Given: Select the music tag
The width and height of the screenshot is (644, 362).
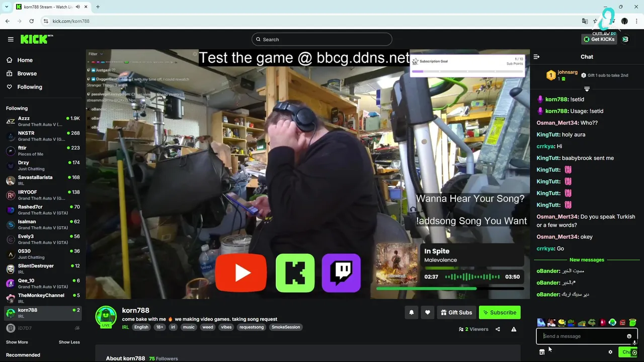Looking at the screenshot, I should click(189, 327).
